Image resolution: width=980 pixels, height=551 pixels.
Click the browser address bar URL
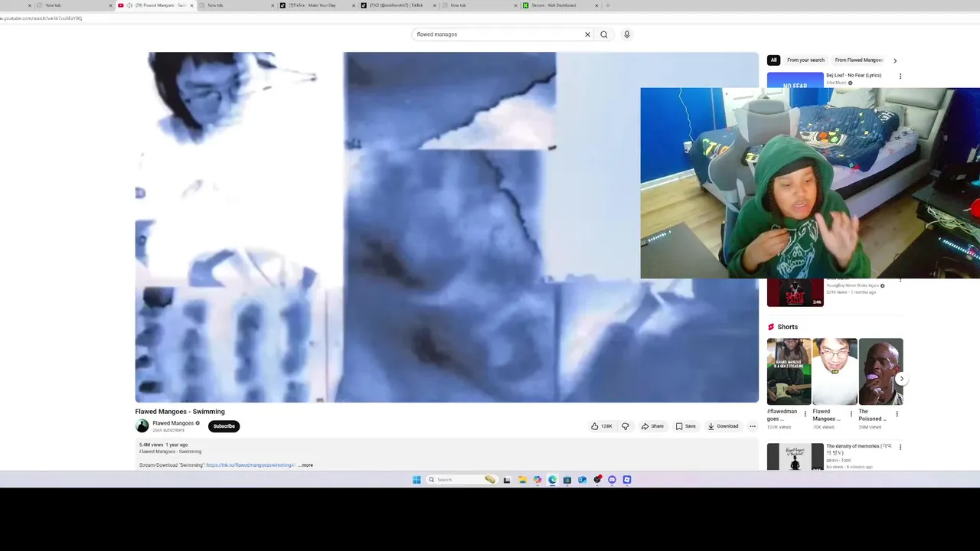tap(41, 18)
